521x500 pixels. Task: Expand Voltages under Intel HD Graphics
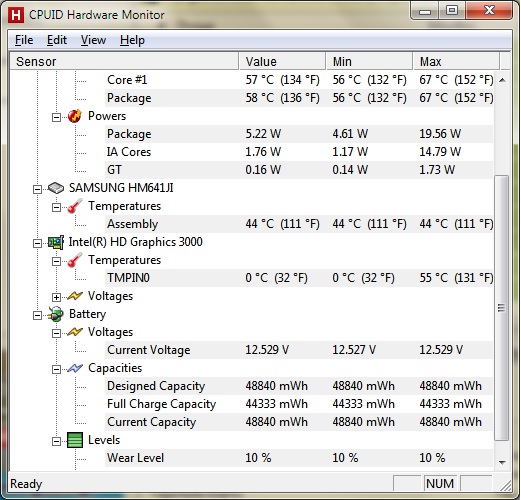coord(56,297)
